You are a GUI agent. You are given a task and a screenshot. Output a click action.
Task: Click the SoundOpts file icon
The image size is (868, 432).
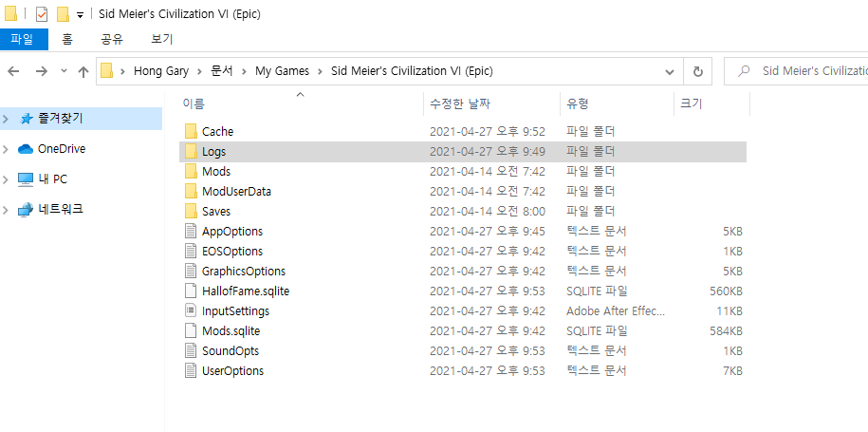pyautogui.click(x=191, y=350)
